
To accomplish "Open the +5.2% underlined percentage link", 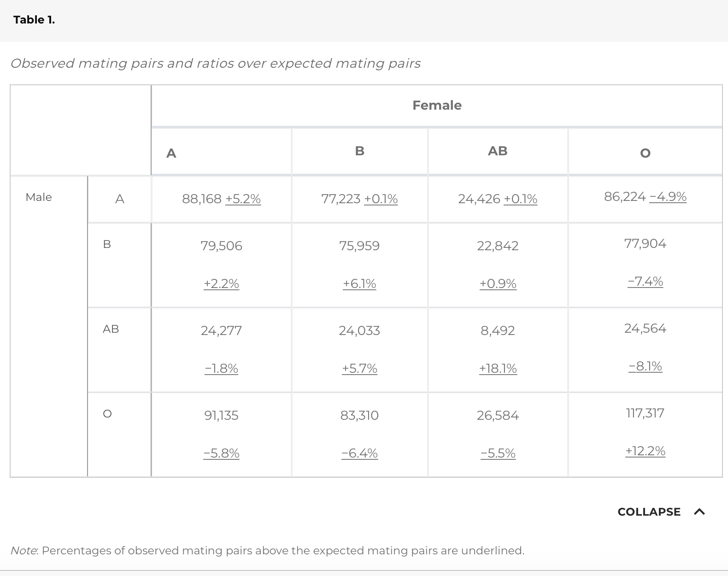I will 243,199.
